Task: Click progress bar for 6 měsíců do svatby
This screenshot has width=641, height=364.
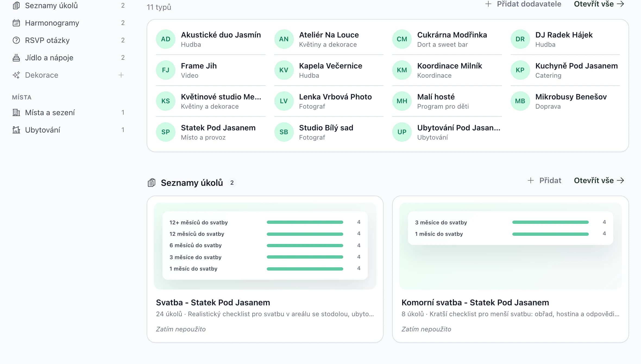Action: coord(305,246)
